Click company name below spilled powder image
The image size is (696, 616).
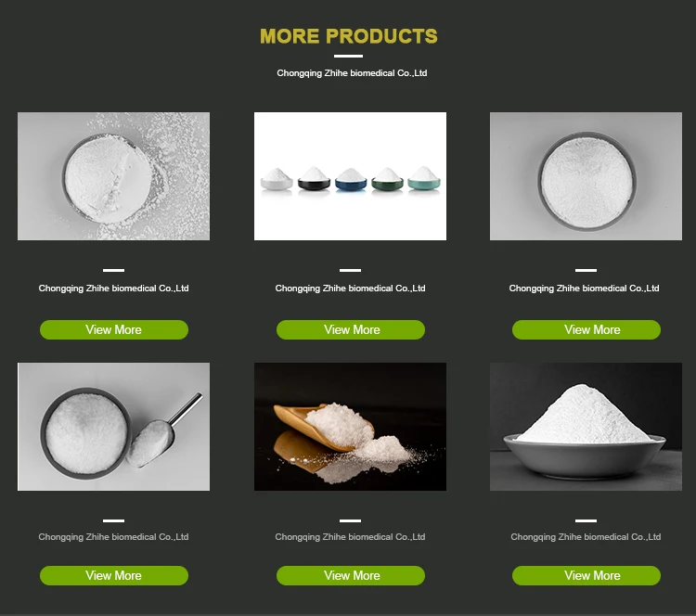coord(113,289)
